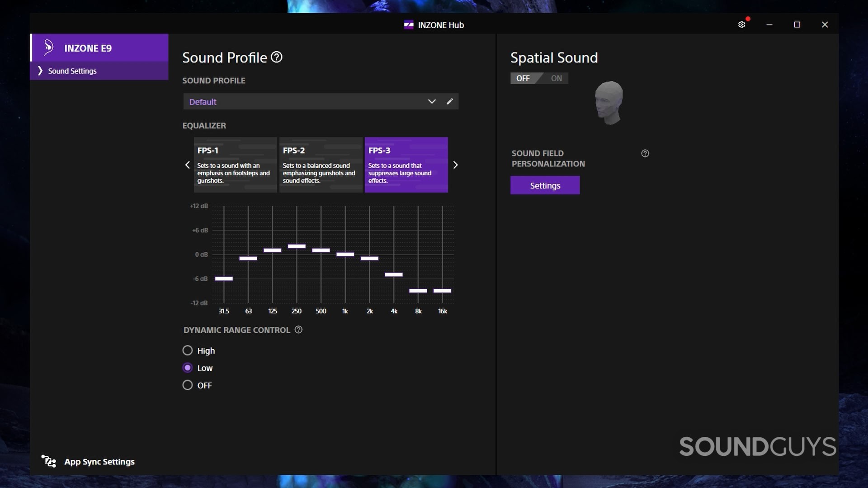
Task: Select the FPS-3 equalizer preset
Action: pyautogui.click(x=406, y=165)
